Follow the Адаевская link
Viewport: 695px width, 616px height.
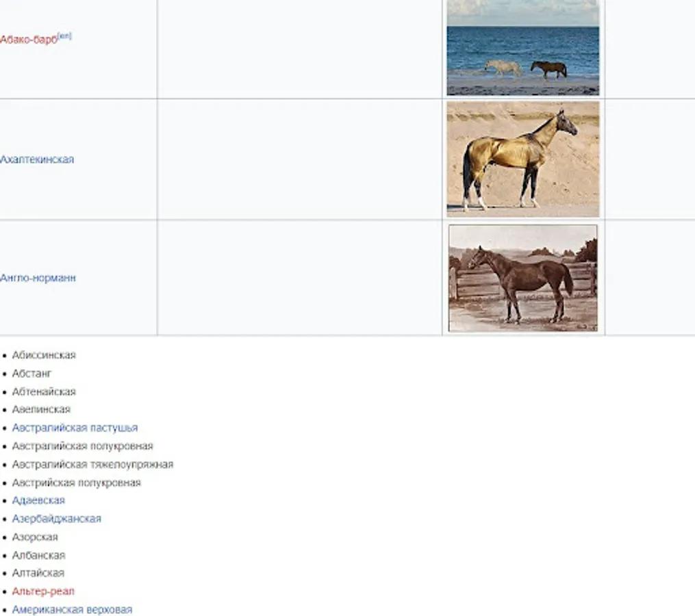pos(38,500)
